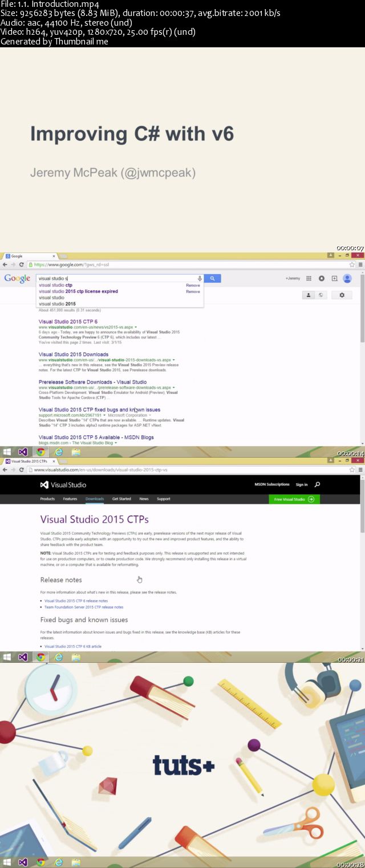Open result 'Visual Studio 2015 CTP fixed bugs'

pos(99,410)
